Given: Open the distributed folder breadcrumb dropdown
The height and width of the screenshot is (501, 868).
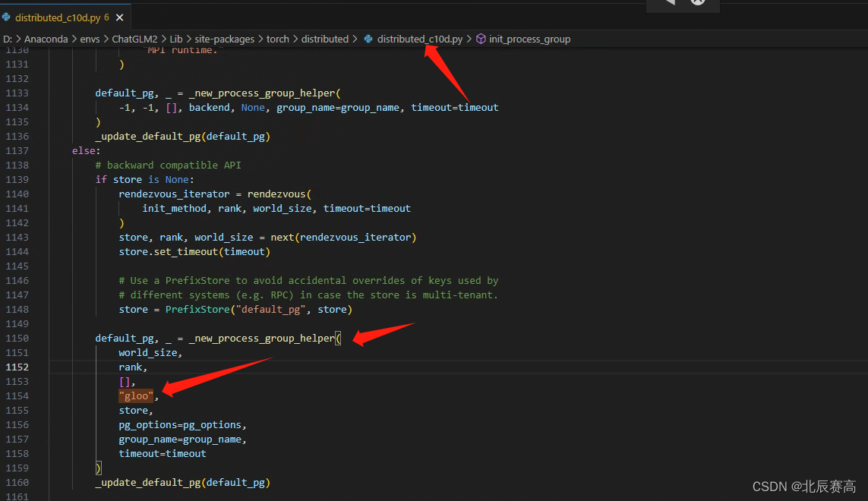Looking at the screenshot, I should tap(325, 39).
